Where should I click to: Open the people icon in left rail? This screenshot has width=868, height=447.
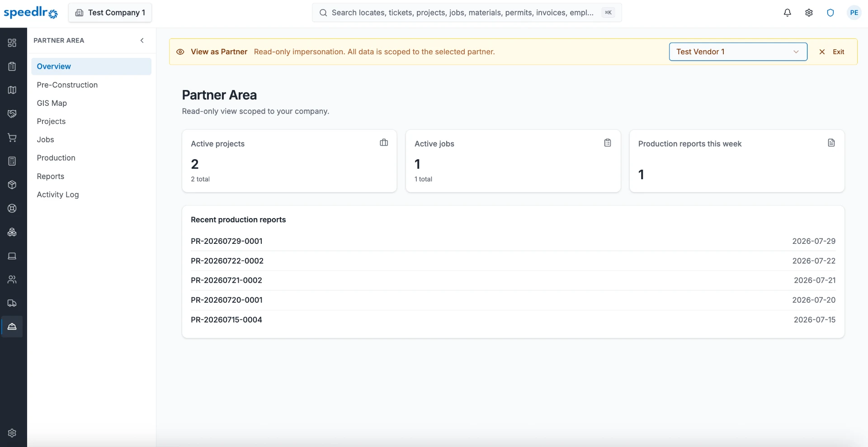click(x=12, y=279)
